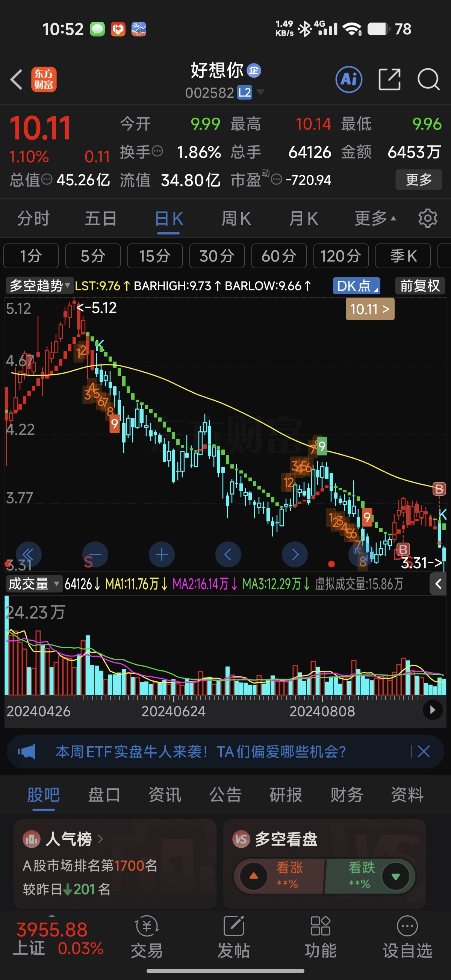The height and width of the screenshot is (980, 451).
Task: Open the 公告 tab
Action: [225, 795]
